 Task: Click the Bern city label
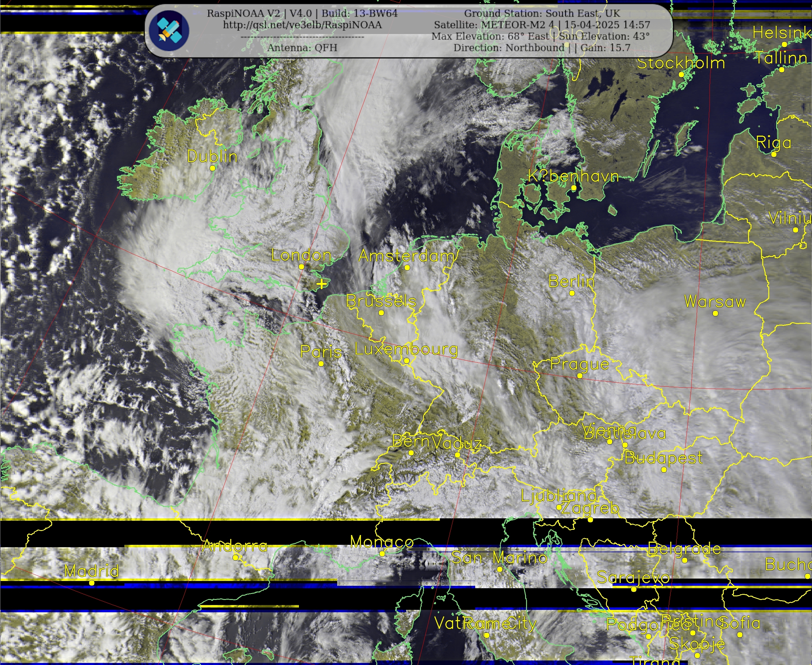[411, 441]
